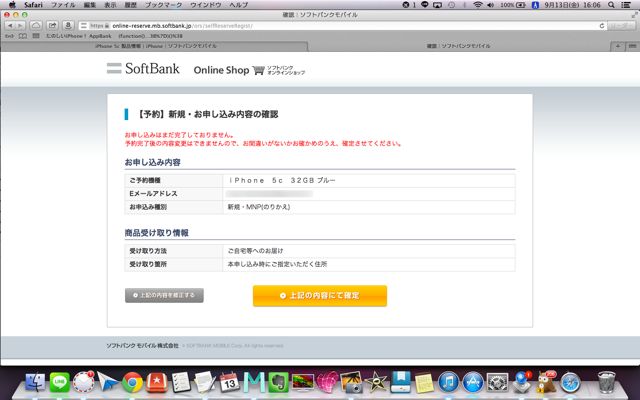The width and height of the screenshot is (640, 400).
Task: Go forward with Safari's forward arrow
Action: 20,25
